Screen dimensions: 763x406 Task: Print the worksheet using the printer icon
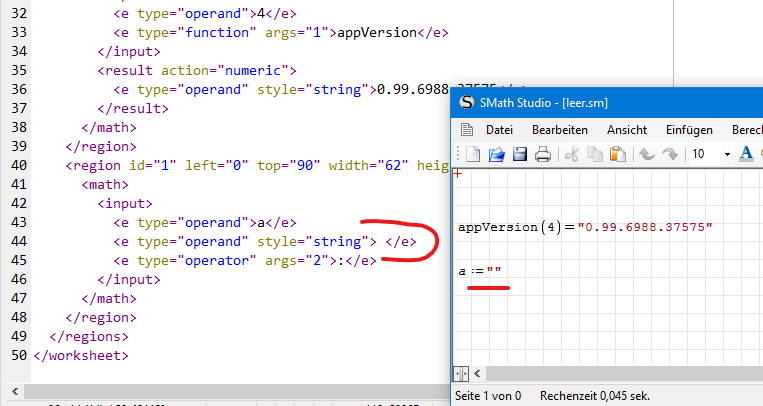[x=542, y=154]
